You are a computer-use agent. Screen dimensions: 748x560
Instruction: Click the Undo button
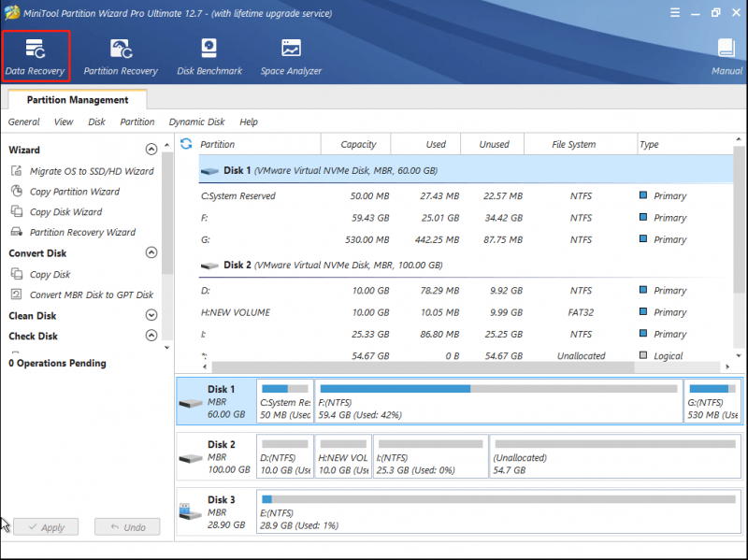pyautogui.click(x=127, y=527)
